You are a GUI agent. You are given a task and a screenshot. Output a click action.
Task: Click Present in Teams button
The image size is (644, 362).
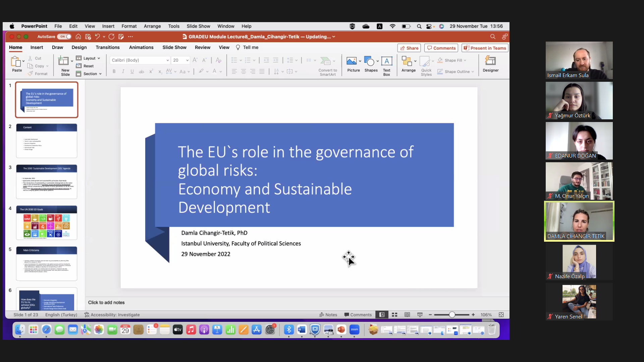485,48
